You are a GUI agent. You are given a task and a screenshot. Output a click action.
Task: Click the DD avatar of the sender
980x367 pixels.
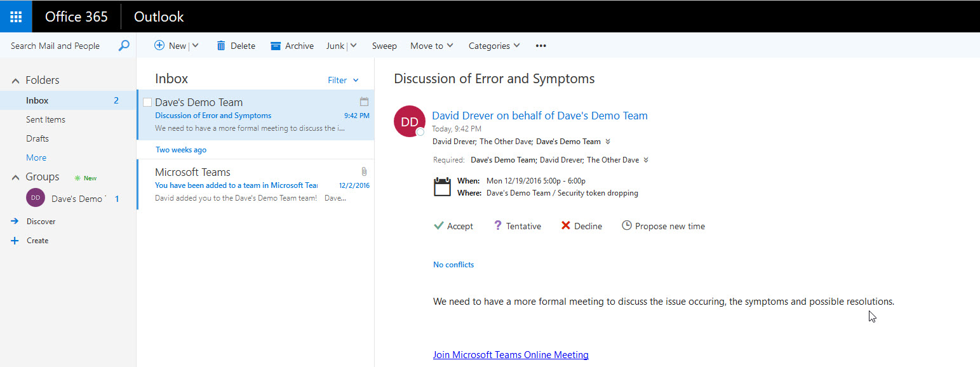(410, 121)
